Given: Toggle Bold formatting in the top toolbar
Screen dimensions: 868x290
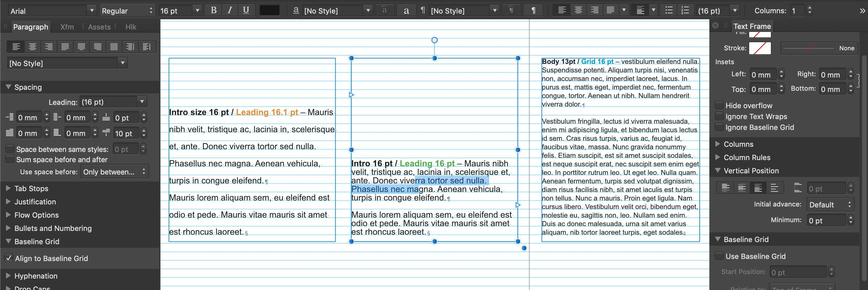Looking at the screenshot, I should [x=214, y=11].
